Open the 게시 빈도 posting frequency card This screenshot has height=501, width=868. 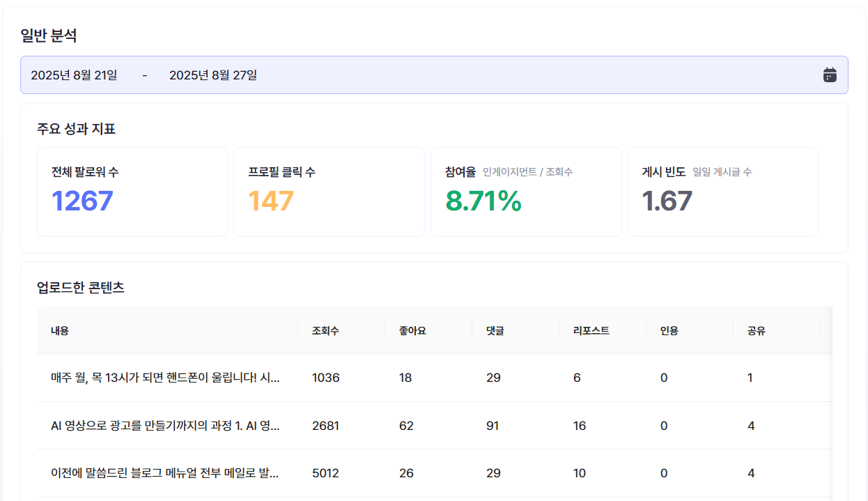point(722,191)
